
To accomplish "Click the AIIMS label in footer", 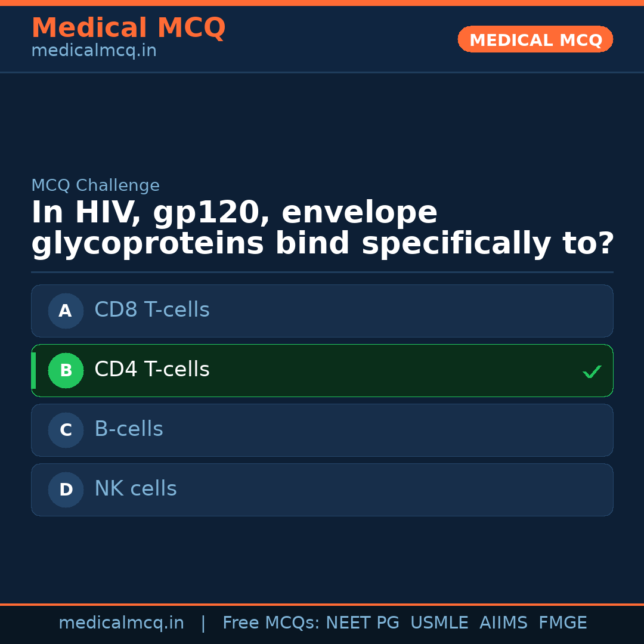I will tap(503, 623).
